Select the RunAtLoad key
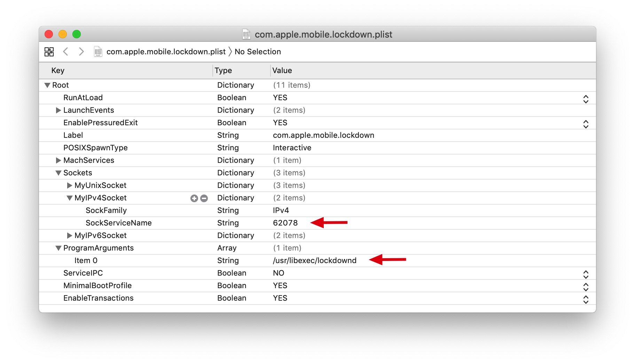 click(83, 98)
